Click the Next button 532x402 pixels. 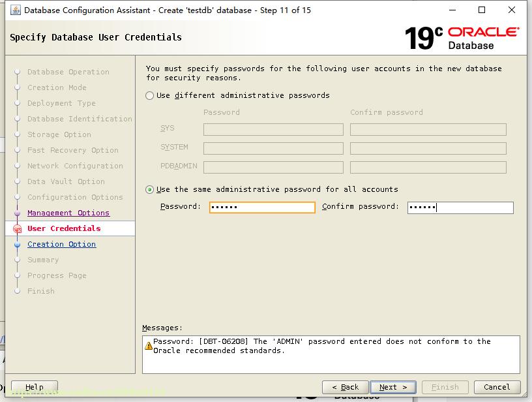(393, 387)
